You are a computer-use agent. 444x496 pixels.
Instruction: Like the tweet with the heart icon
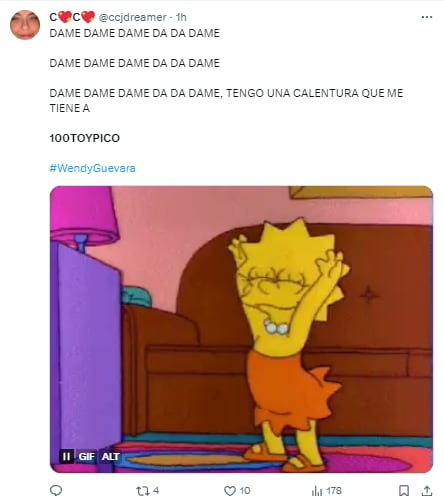230,491
